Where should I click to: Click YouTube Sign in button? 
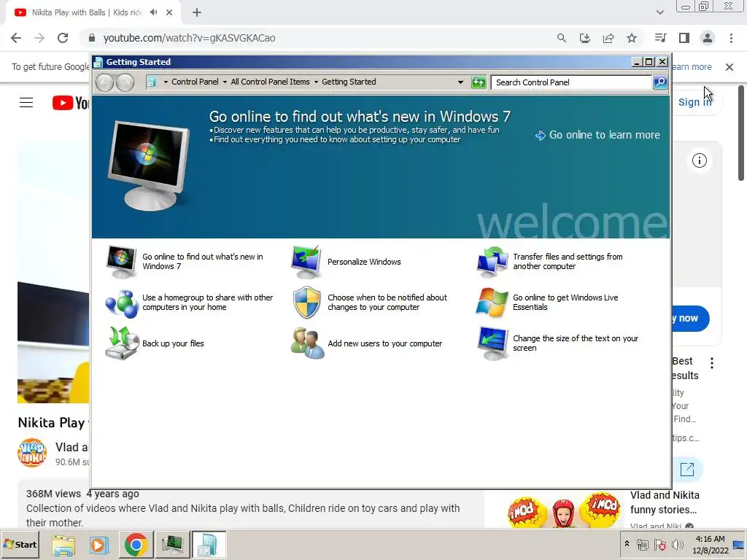(x=695, y=102)
